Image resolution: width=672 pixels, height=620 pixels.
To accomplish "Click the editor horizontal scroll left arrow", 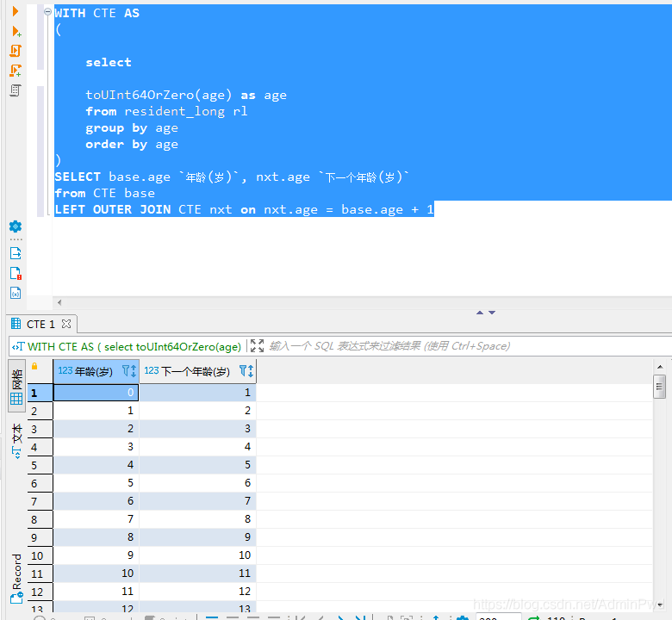I will (x=59, y=302).
